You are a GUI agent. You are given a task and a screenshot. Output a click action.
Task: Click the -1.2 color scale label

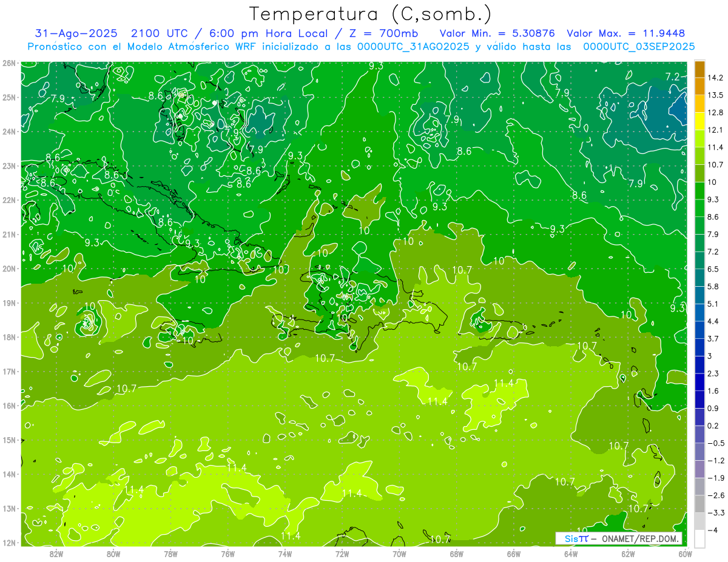[x=716, y=460]
